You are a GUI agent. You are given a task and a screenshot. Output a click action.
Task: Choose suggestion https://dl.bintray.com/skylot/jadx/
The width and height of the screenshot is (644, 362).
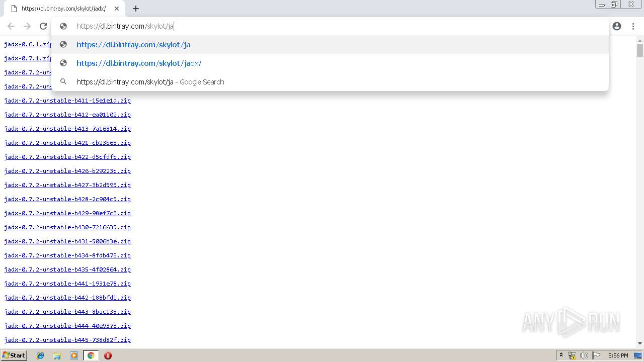[330, 63]
